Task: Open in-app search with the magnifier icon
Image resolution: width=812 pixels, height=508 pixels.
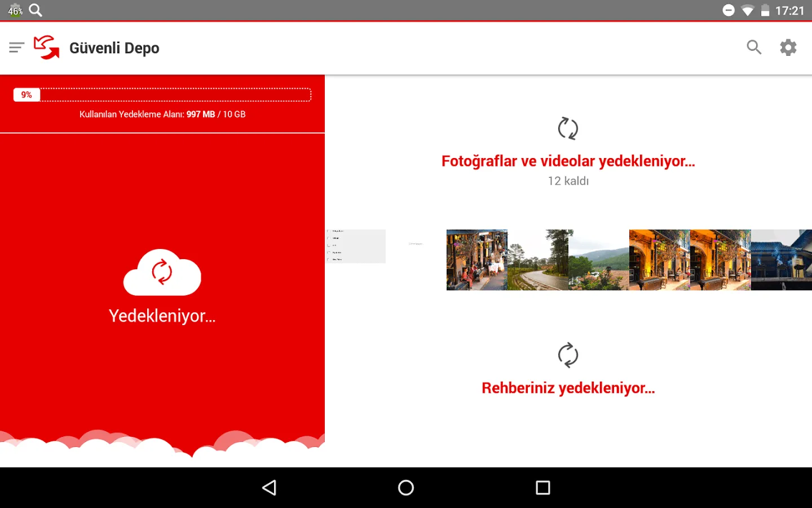Action: point(753,47)
